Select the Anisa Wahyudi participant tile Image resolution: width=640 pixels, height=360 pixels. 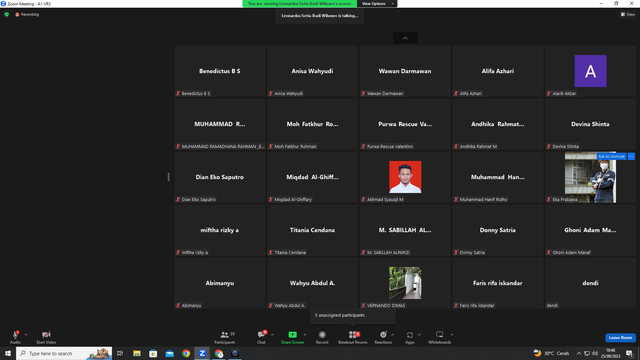312,71
